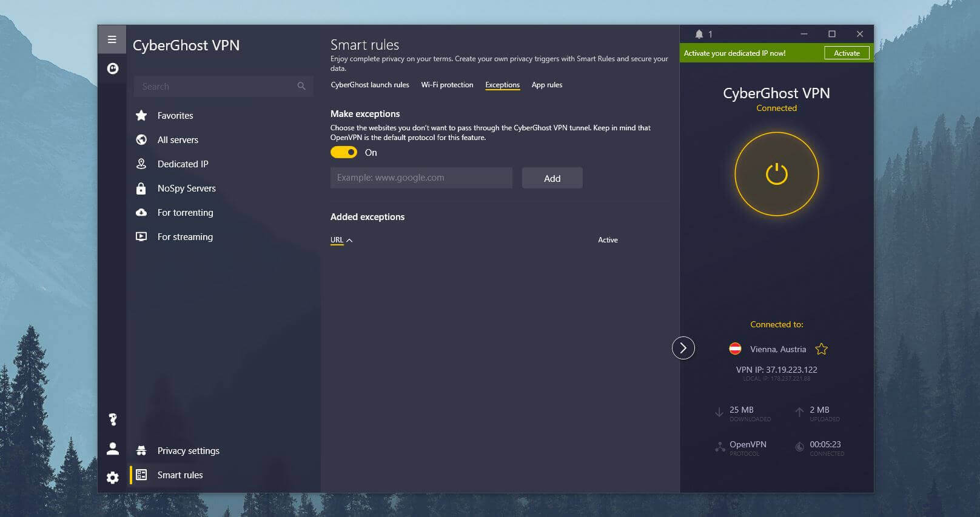Viewport: 980px width, 517px height.
Task: Click the Privacy settings spy icon
Action: (141, 450)
